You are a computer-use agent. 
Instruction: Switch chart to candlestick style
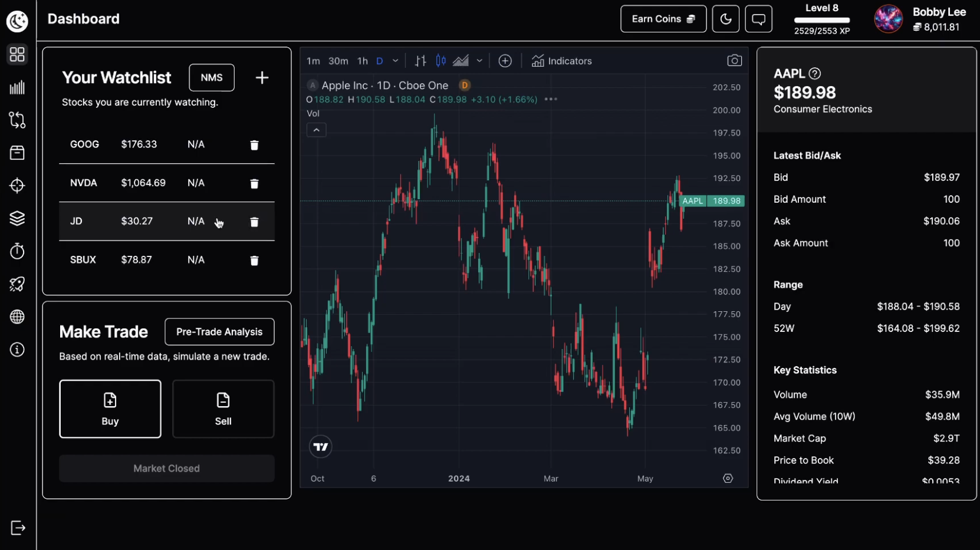440,61
